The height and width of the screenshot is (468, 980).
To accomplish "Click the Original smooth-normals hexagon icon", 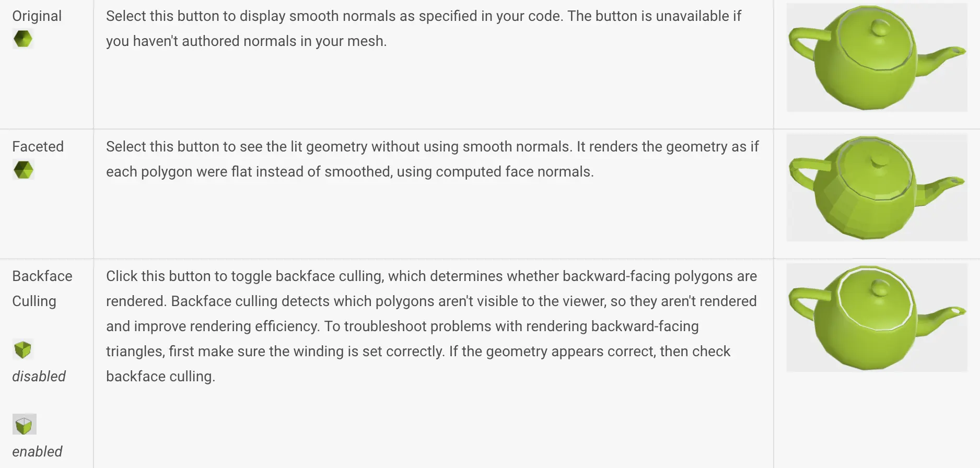I will pyautogui.click(x=23, y=39).
